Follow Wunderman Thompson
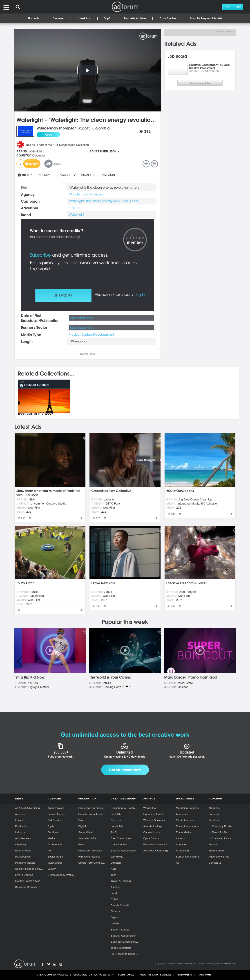Image resolution: width=250 pixels, height=980 pixels. [48, 135]
